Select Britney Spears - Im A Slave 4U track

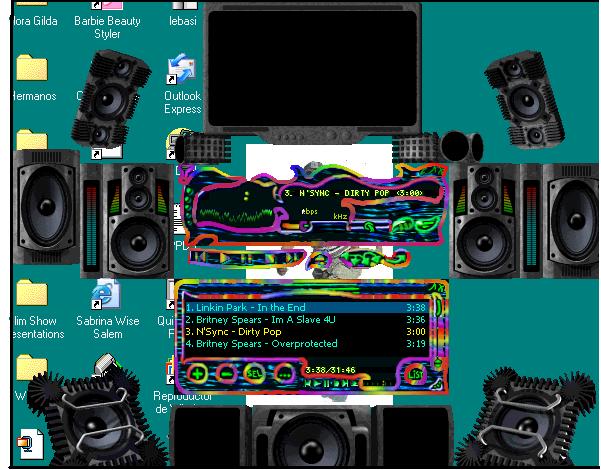click(306, 319)
